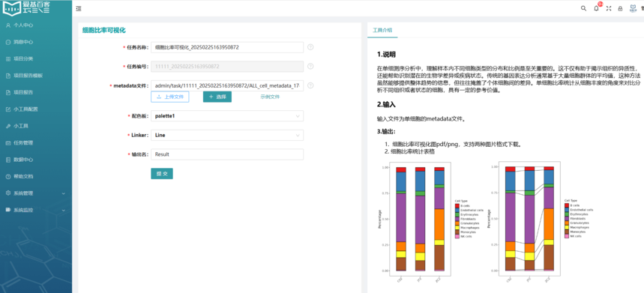Screen dimensions: 644x293
Task: Open 帮助文档 via its question icon
Action: click(x=8, y=176)
